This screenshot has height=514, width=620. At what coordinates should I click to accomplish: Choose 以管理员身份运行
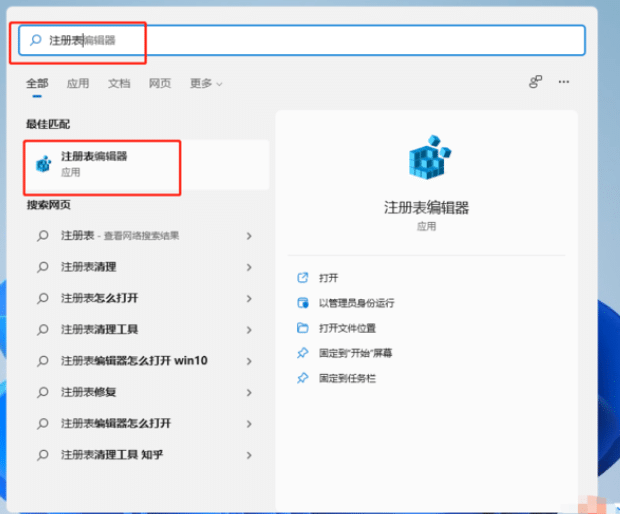click(x=357, y=303)
